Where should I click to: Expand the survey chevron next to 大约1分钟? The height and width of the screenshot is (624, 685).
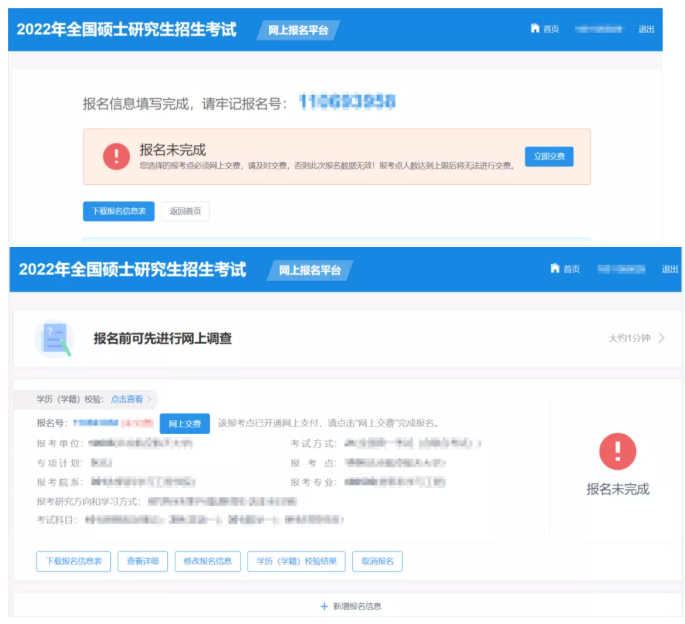(661, 338)
